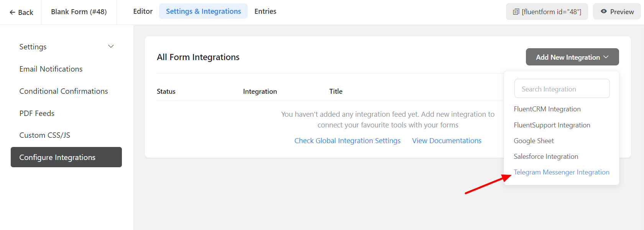Pick Google Sheet from integration list
This screenshot has height=230, width=644.
pos(534,141)
